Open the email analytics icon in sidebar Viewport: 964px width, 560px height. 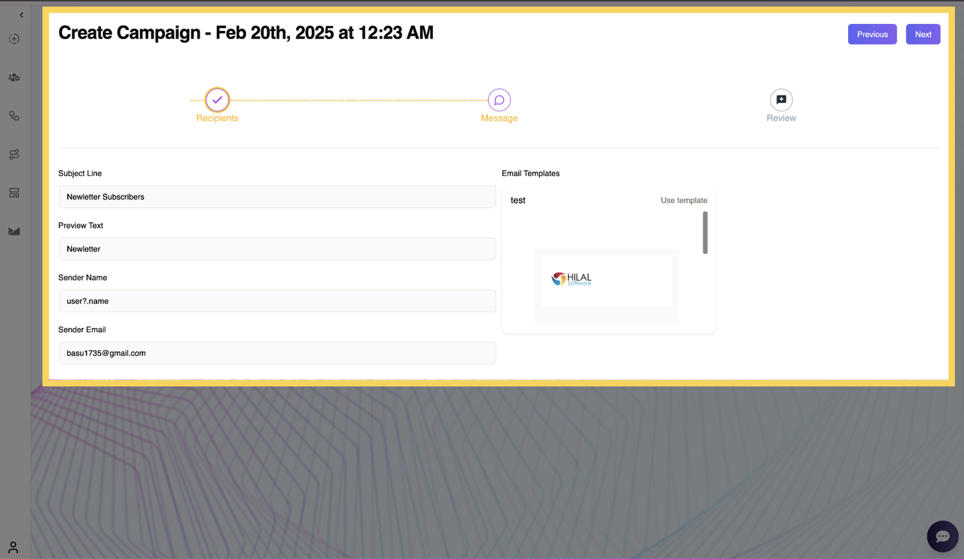click(x=14, y=231)
